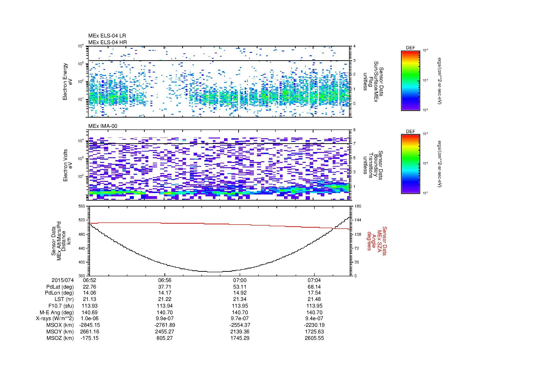555x392 pixels.
Task: Click the PdLat value 53.11
Action: pos(240,287)
